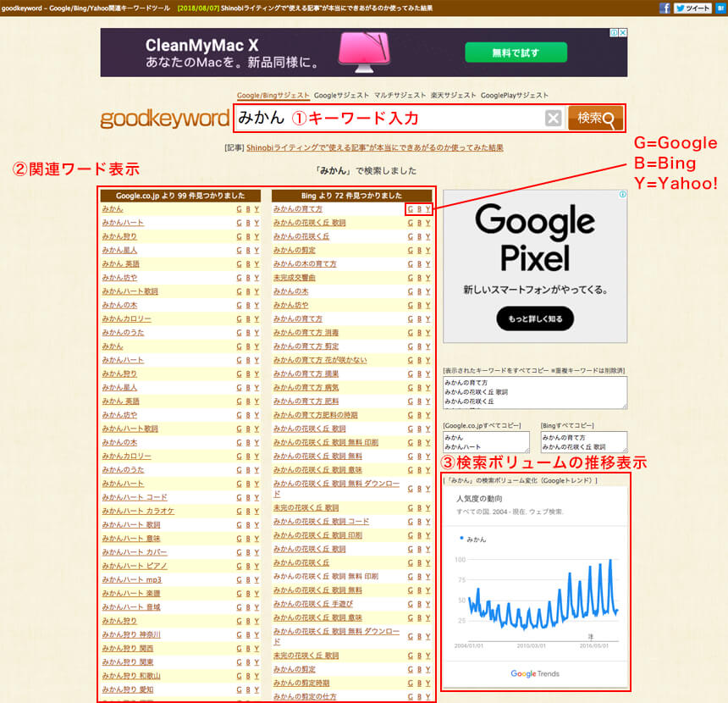Click もっと詳しく知る on Google Pixel ad
This screenshot has width=728, height=703.
click(535, 318)
